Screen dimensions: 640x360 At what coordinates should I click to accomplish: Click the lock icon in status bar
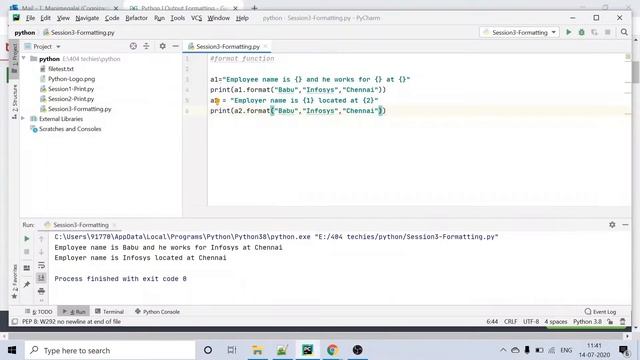(x=610, y=322)
